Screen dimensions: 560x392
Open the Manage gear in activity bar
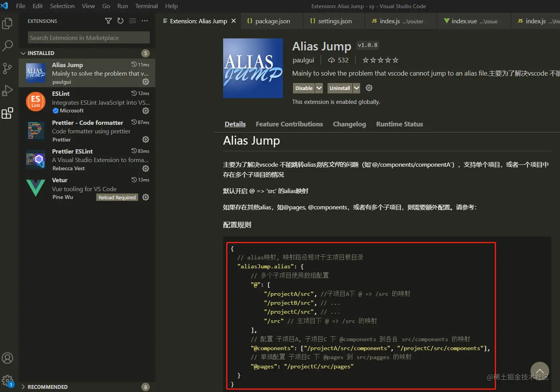[7, 380]
